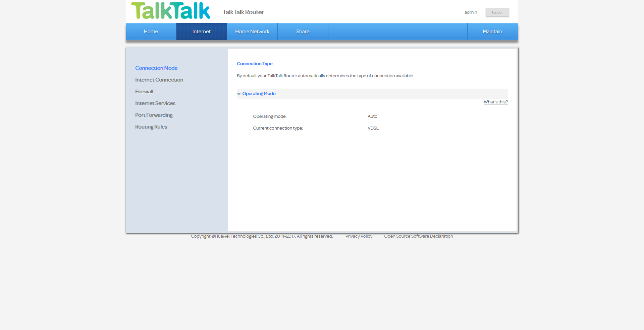Collapse the Operating Mode triangle arrow
644x330 pixels.
pyautogui.click(x=239, y=94)
